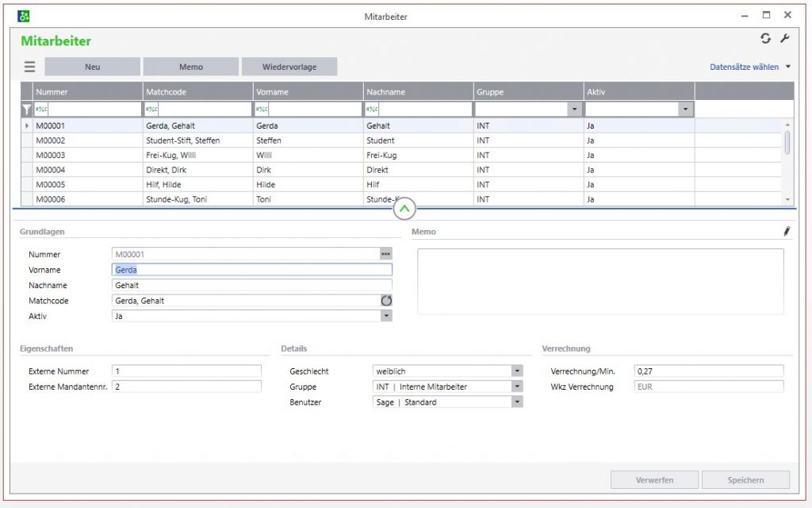The width and height of the screenshot is (812, 508).
Task: Click into the Externe Nummer field
Action: click(186, 371)
